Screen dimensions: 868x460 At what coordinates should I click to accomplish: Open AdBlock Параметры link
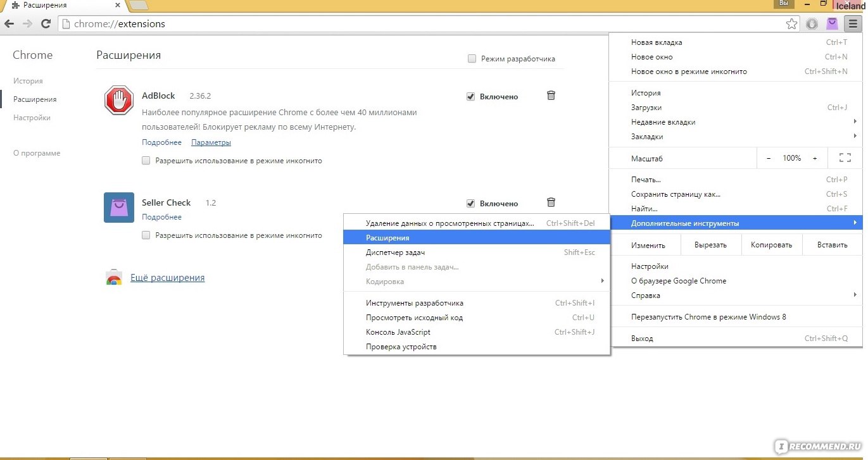tap(211, 142)
